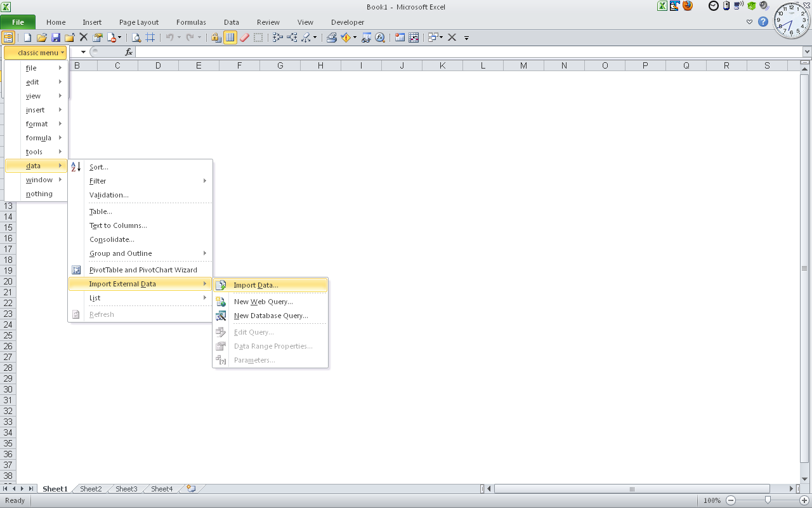Click the fx magnifier icon in the quick access toolbar
Image resolution: width=812 pixels, height=508 pixels.
click(380, 37)
